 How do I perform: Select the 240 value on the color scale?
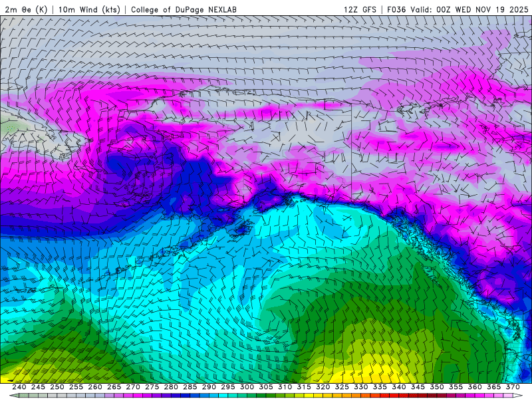coord(19,387)
